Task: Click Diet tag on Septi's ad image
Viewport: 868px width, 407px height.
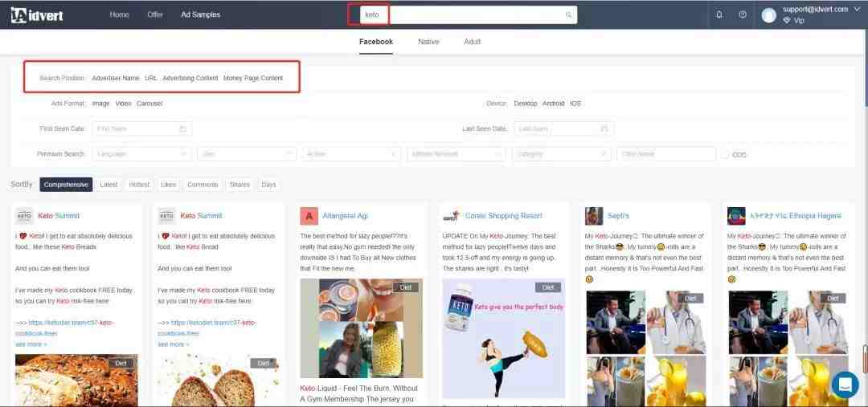Action: pos(690,298)
